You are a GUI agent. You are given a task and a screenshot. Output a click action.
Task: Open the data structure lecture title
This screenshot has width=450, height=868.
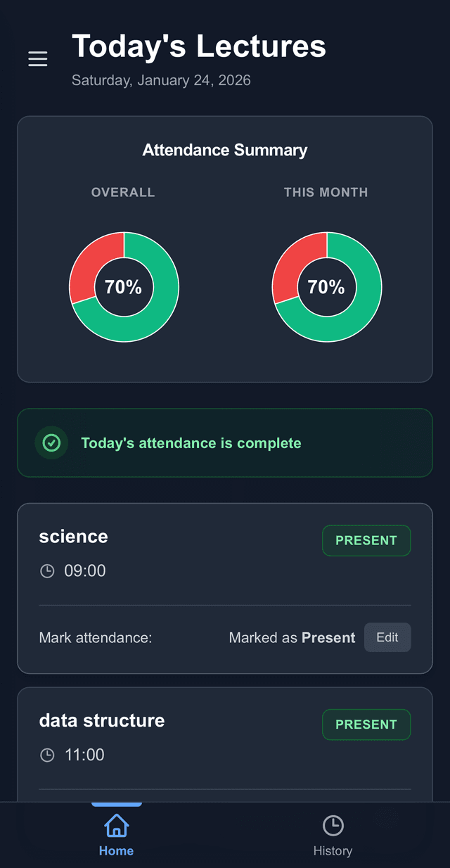pyautogui.click(x=102, y=721)
